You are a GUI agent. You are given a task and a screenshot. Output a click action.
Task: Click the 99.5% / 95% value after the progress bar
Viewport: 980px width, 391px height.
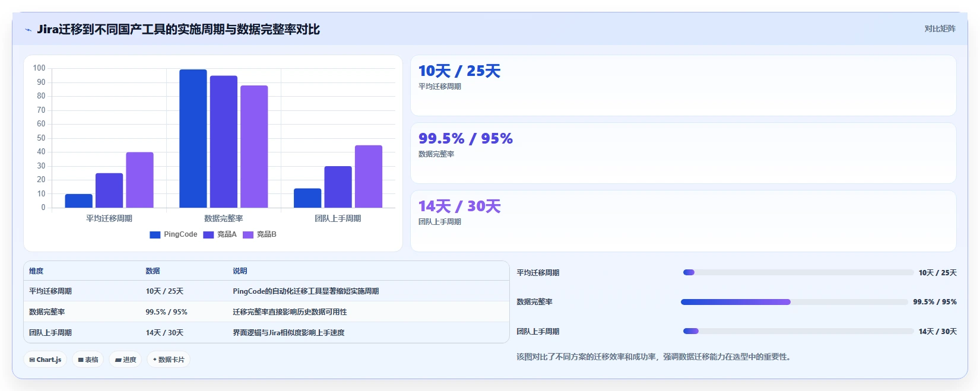point(935,302)
